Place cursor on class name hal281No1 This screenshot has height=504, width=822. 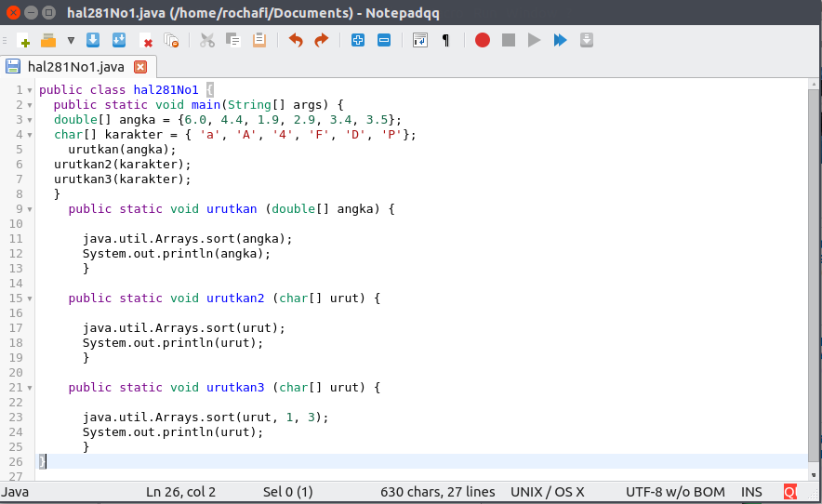tap(166, 89)
